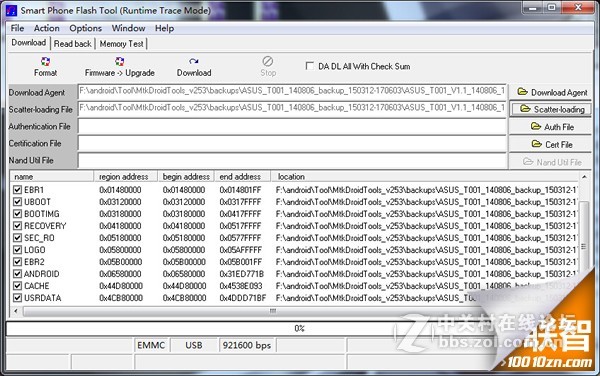The image size is (600, 376).
Task: Select the CACHE end address 0x4538E093
Action: click(x=241, y=286)
